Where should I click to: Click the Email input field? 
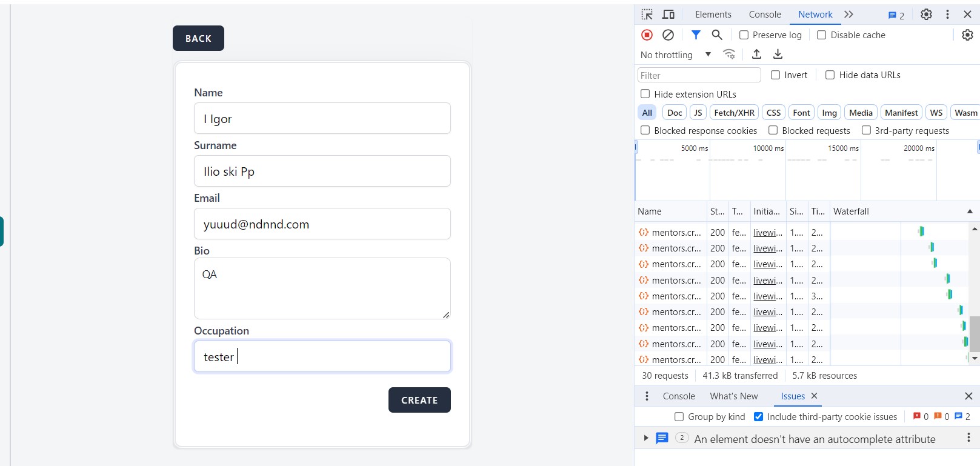coord(322,224)
